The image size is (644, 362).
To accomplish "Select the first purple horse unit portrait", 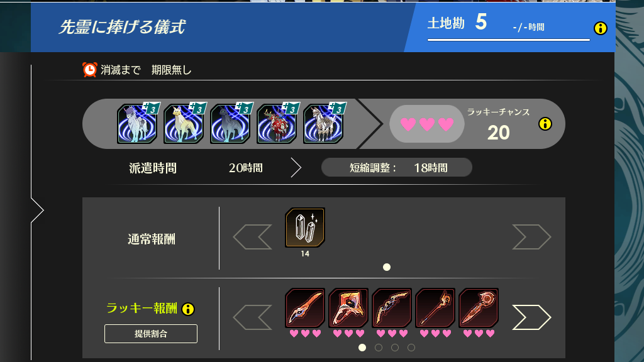I will tap(136, 123).
